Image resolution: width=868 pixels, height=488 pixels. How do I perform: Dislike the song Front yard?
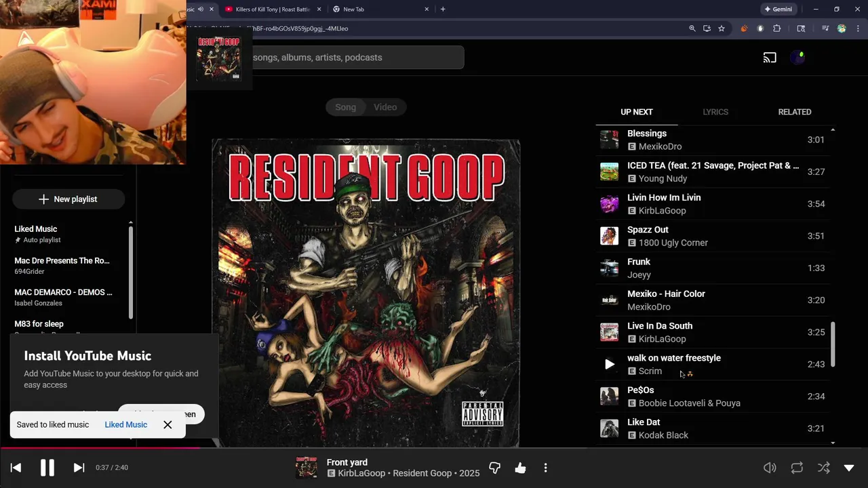coord(494,468)
